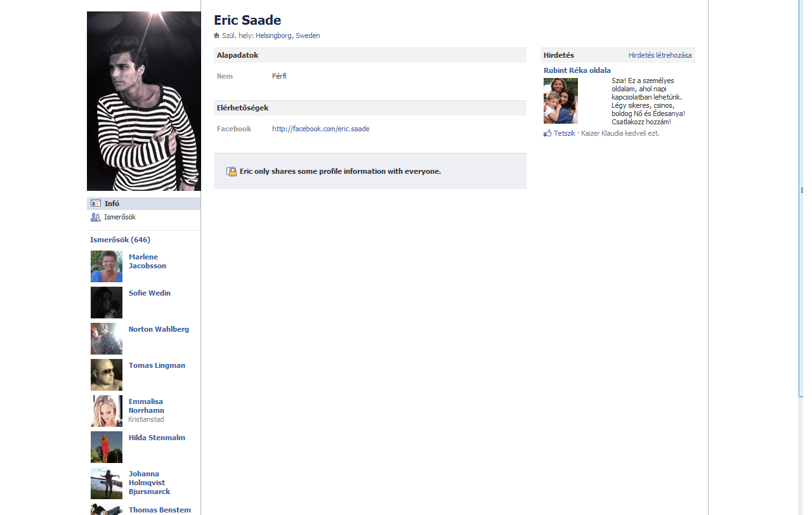Open Rubint Réka oldala ad title
The height and width of the screenshot is (515, 812).
click(x=577, y=70)
